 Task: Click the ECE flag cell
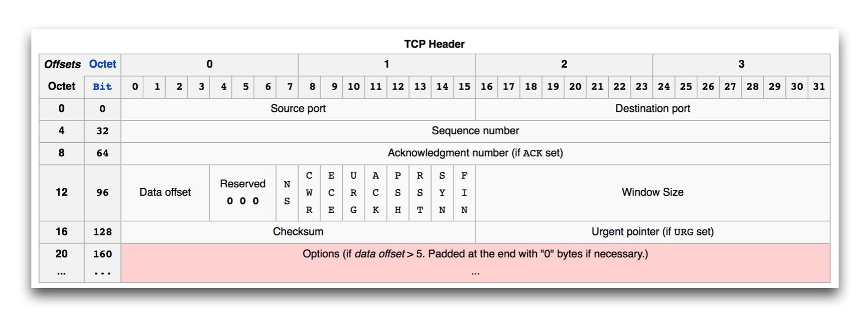[331, 193]
